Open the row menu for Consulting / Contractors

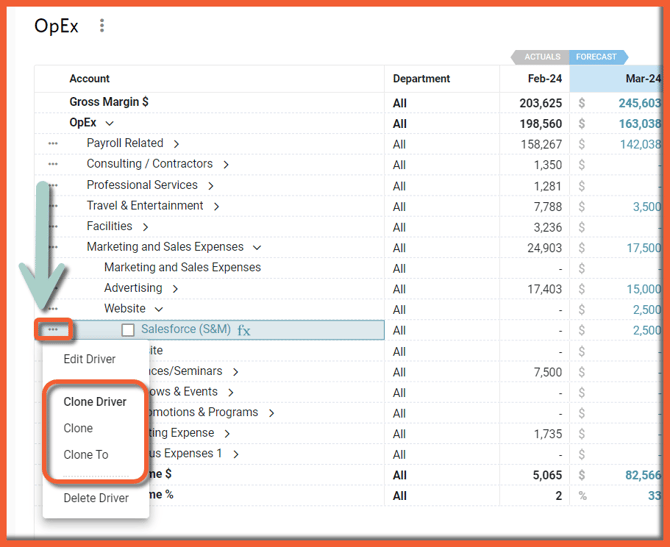pos(53,165)
